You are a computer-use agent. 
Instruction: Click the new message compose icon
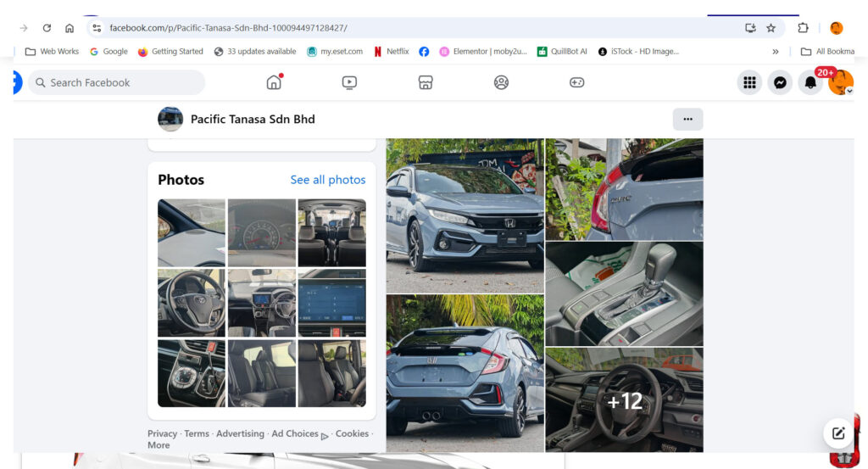(838, 433)
